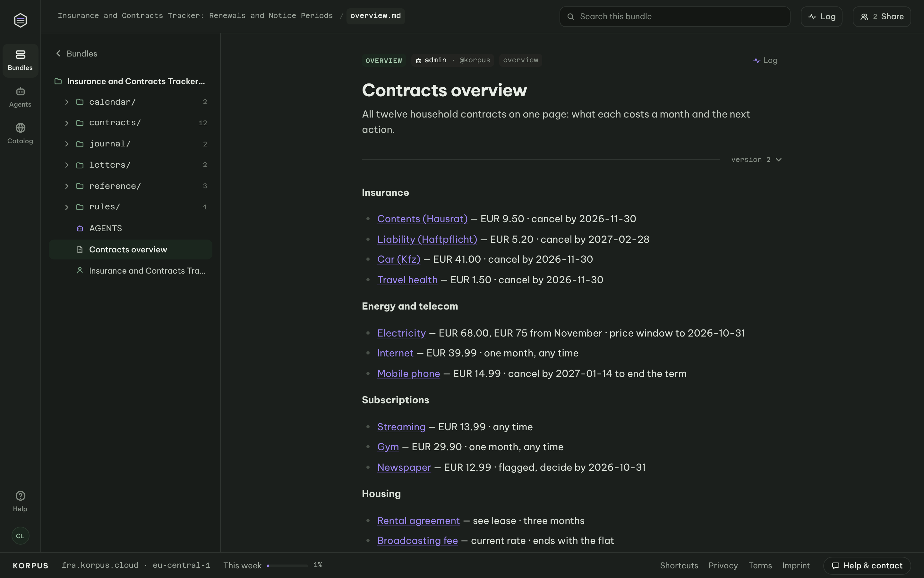Expand the letters/ folder
The height and width of the screenshot is (578, 924).
pos(67,165)
